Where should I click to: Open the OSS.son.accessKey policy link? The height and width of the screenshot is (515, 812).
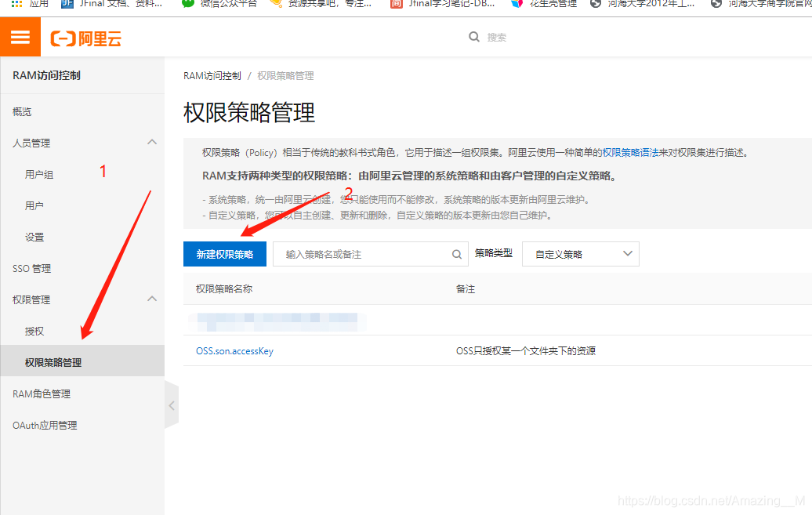tap(234, 350)
